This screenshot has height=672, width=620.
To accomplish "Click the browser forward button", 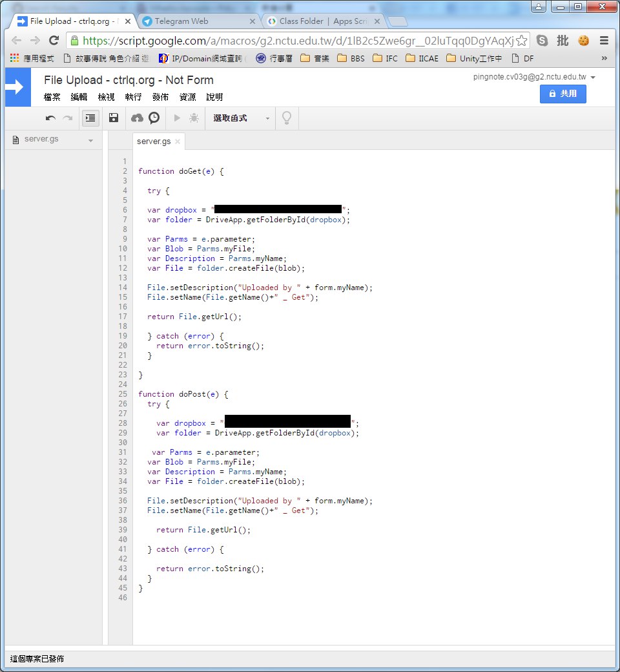I will point(35,41).
